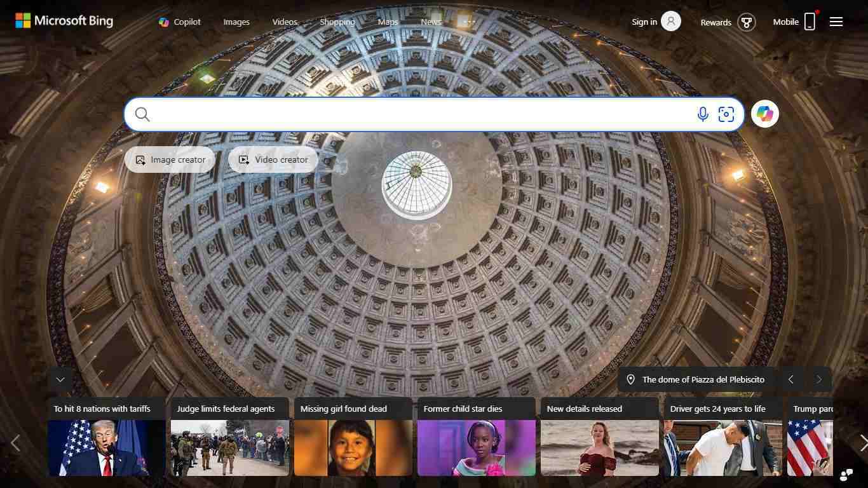
Task: Click the Microsoft Bing logo
Action: tap(64, 20)
